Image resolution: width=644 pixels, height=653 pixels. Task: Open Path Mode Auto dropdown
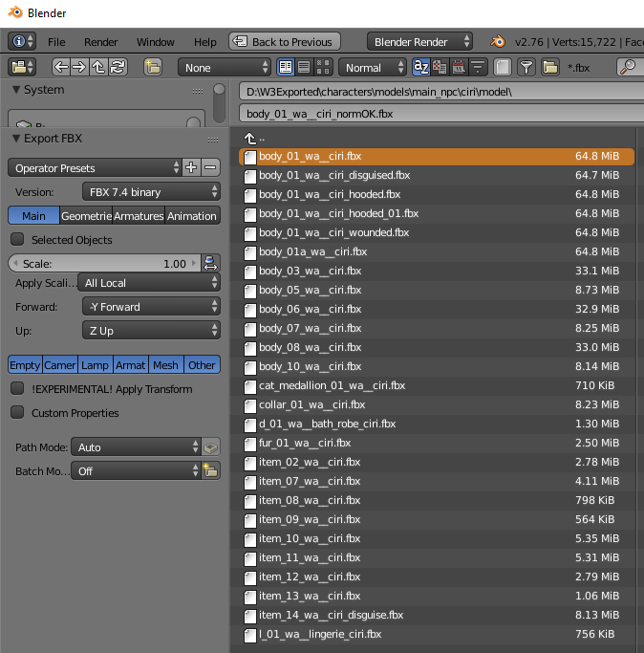[x=136, y=447]
